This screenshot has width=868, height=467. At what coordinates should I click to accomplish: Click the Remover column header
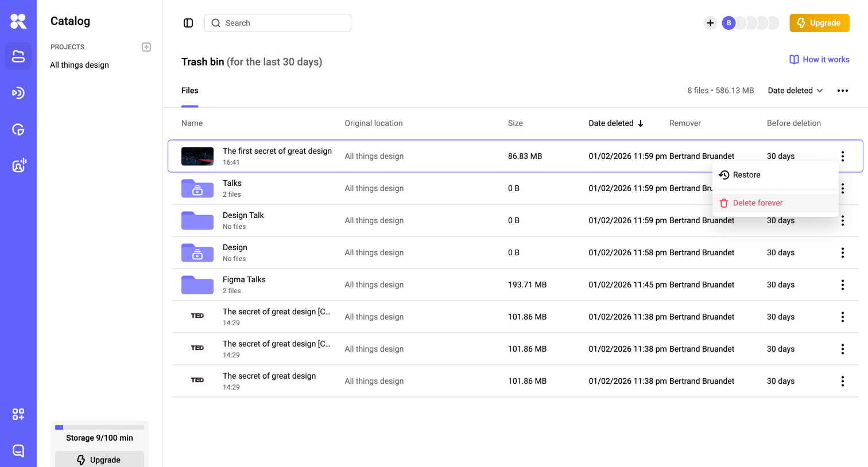[x=685, y=123]
